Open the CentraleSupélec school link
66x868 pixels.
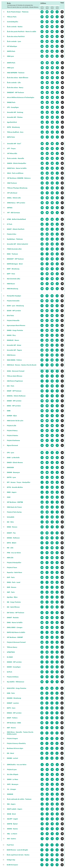(12, 22)
